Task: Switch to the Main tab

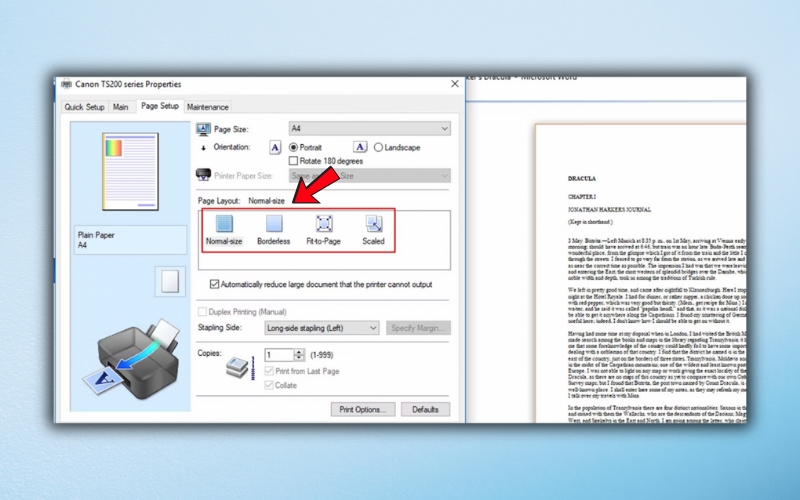Action: [120, 107]
